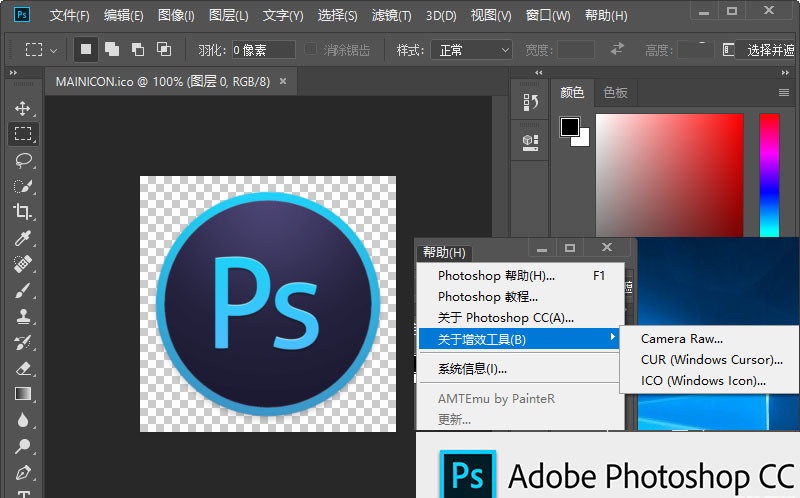Choose 系统信息(I)... menu entry
The image size is (800, 498).
click(x=520, y=368)
